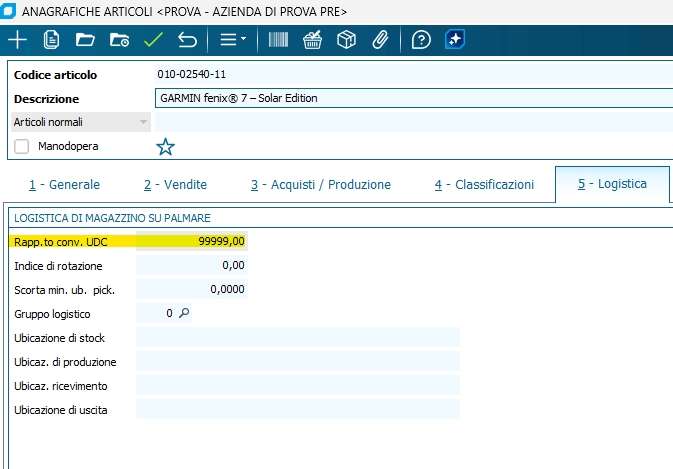Screen dimensions: 673x469
Task: Click the Descrizione input field
Action: [x=414, y=98]
